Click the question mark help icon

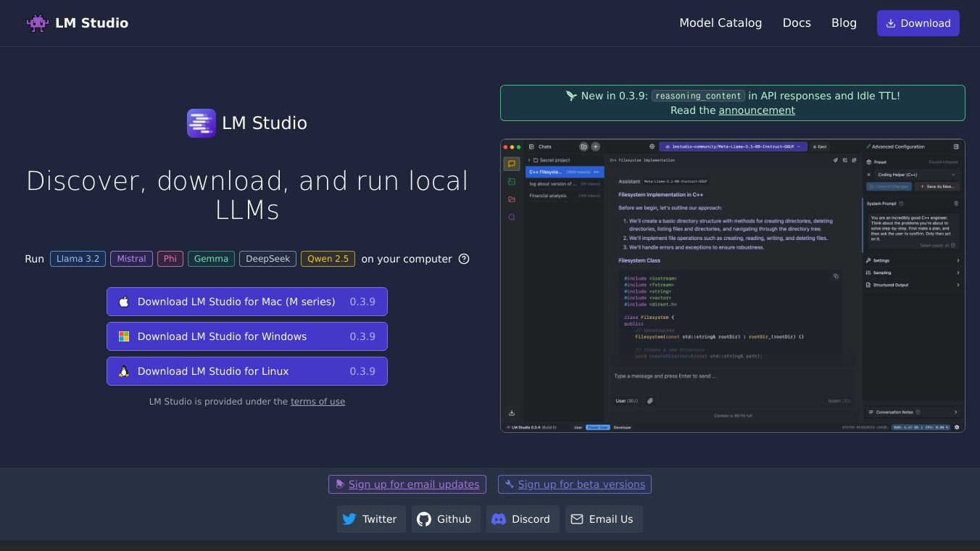click(x=464, y=259)
